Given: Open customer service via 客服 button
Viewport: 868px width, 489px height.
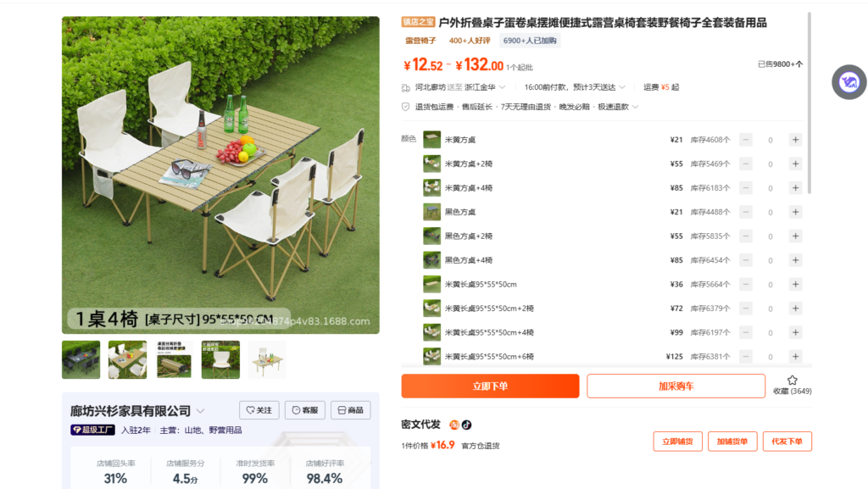Looking at the screenshot, I should [x=305, y=410].
